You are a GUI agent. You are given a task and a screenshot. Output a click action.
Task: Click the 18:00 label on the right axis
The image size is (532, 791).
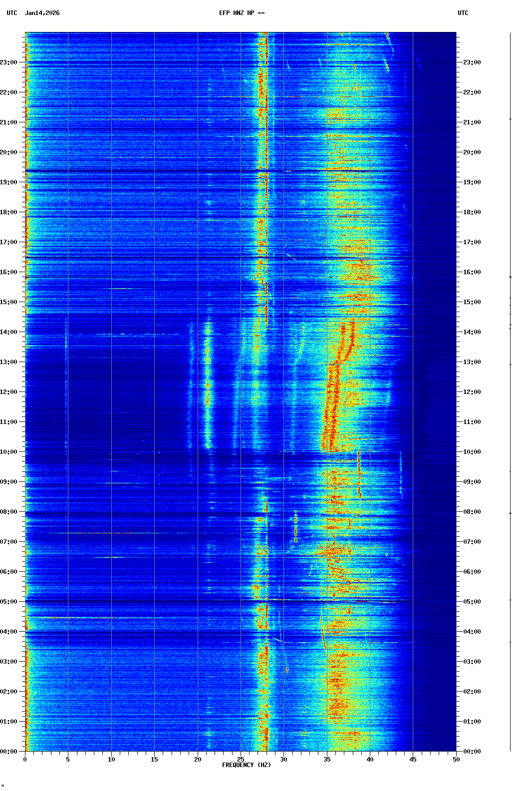pyautogui.click(x=472, y=212)
